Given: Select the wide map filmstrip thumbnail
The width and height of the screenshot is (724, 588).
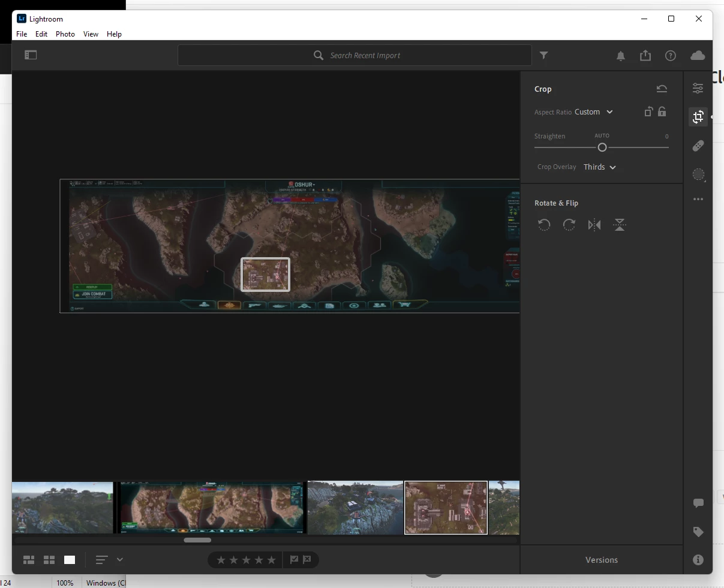Looking at the screenshot, I should 211,508.
